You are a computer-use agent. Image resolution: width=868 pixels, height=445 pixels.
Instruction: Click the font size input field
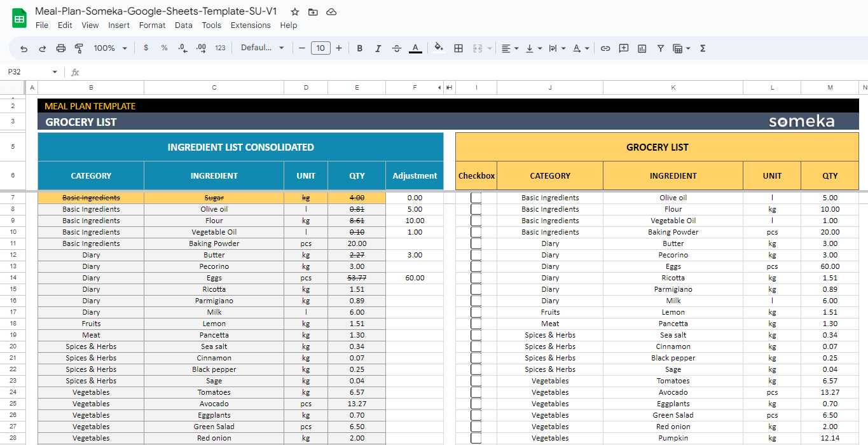(320, 48)
